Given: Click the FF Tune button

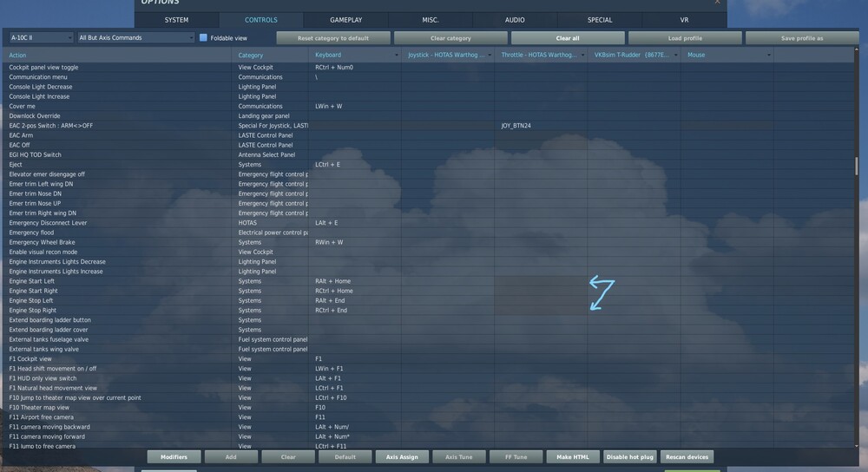Looking at the screenshot, I should (x=516, y=457).
